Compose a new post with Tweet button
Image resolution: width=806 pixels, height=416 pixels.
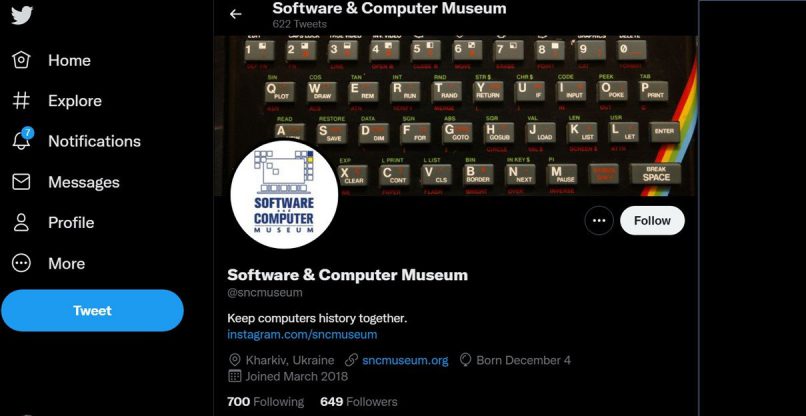pos(93,311)
